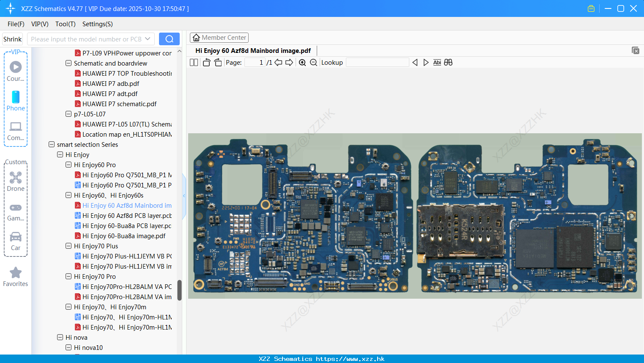Click the Page number field

(255, 63)
